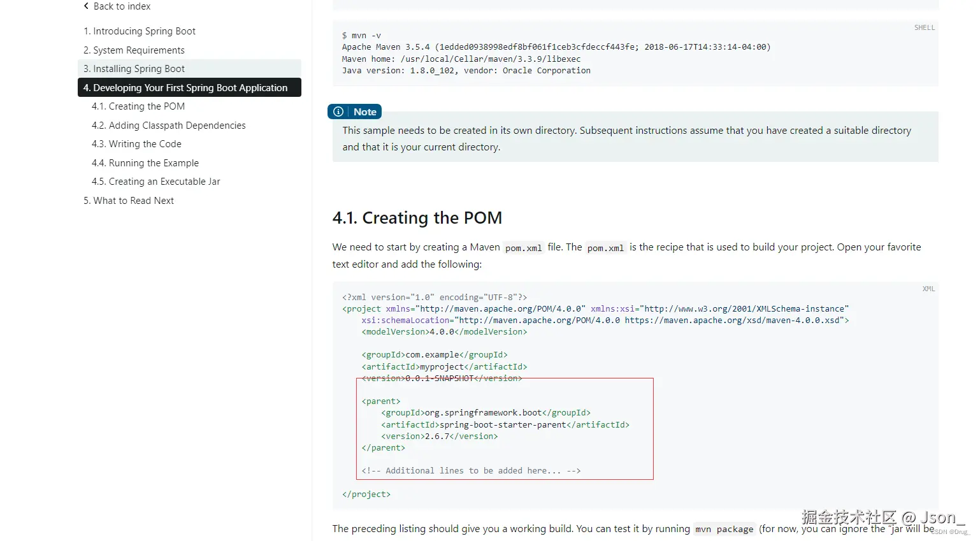This screenshot has width=980, height=541.
Task: Open the Introducing Spring Boot section
Action: (x=140, y=31)
